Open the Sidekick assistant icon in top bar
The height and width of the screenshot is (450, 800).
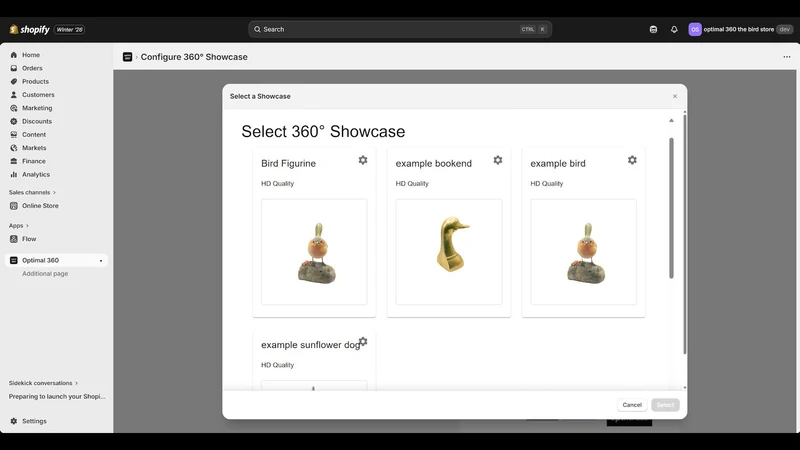click(653, 30)
